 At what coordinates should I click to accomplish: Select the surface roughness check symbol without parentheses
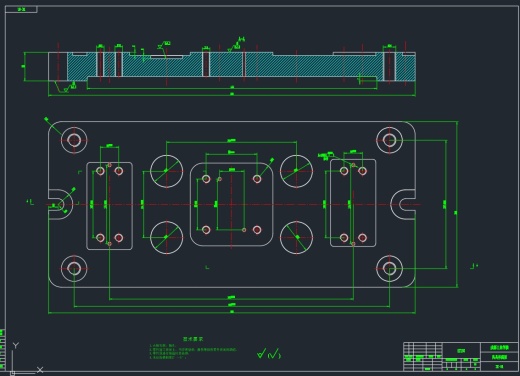pyautogui.click(x=261, y=353)
